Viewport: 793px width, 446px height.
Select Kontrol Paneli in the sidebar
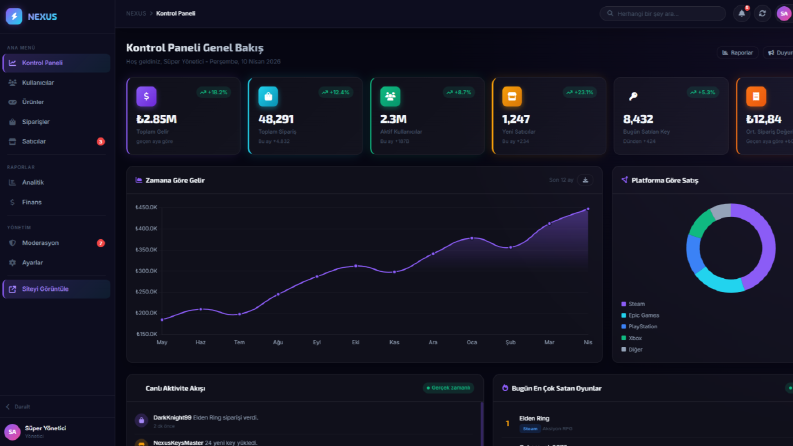[x=56, y=63]
